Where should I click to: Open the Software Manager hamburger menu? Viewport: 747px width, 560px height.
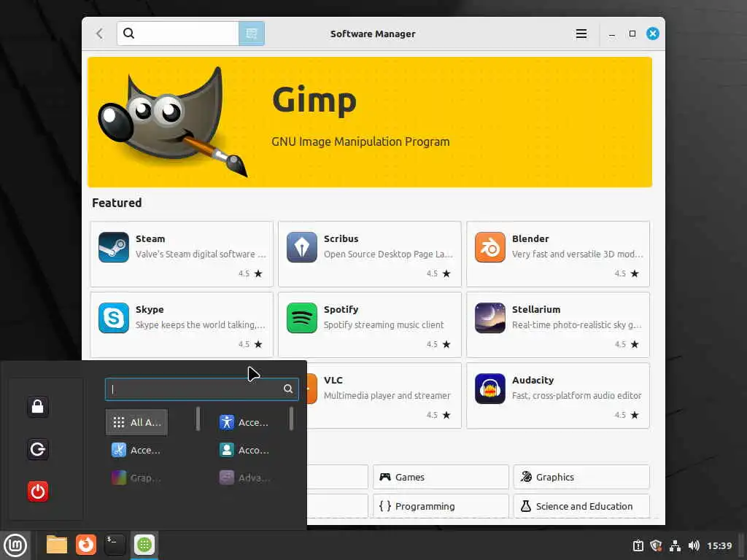pos(581,34)
